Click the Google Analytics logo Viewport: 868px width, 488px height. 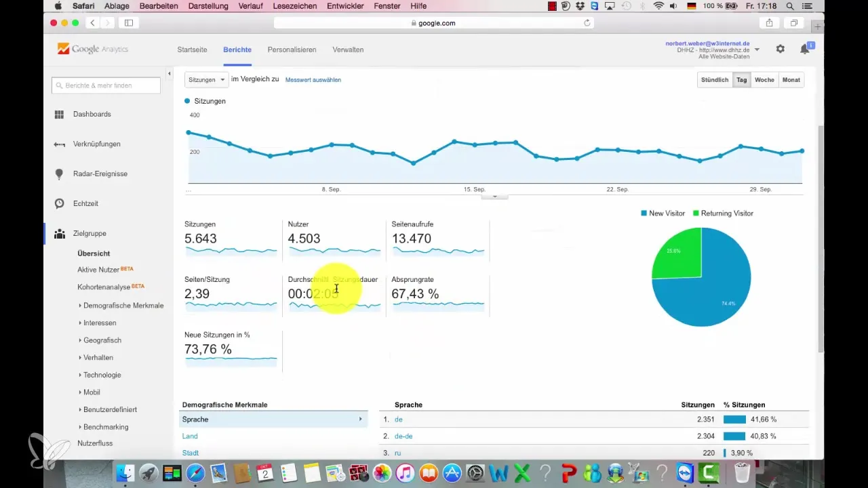click(x=93, y=49)
